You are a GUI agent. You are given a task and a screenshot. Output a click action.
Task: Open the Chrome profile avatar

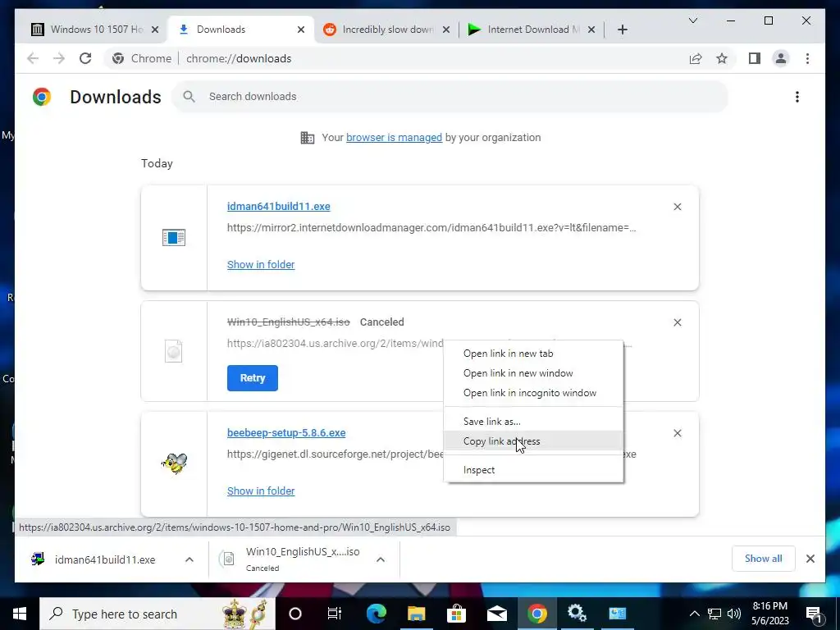coord(781,58)
